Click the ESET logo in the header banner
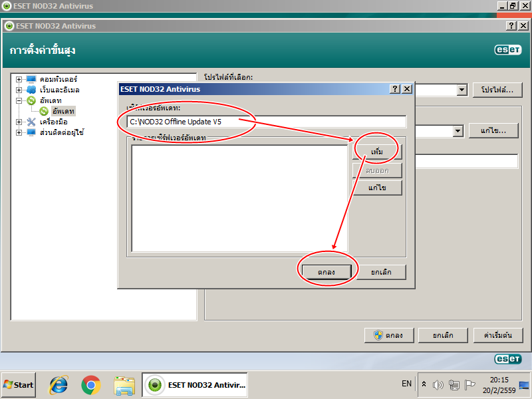The image size is (532, 399). tap(508, 50)
